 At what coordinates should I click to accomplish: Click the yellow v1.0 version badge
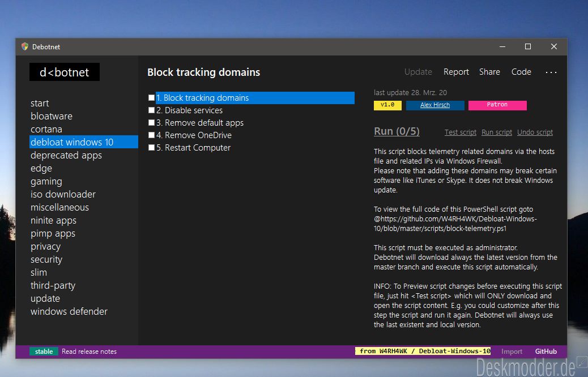pyautogui.click(x=387, y=105)
